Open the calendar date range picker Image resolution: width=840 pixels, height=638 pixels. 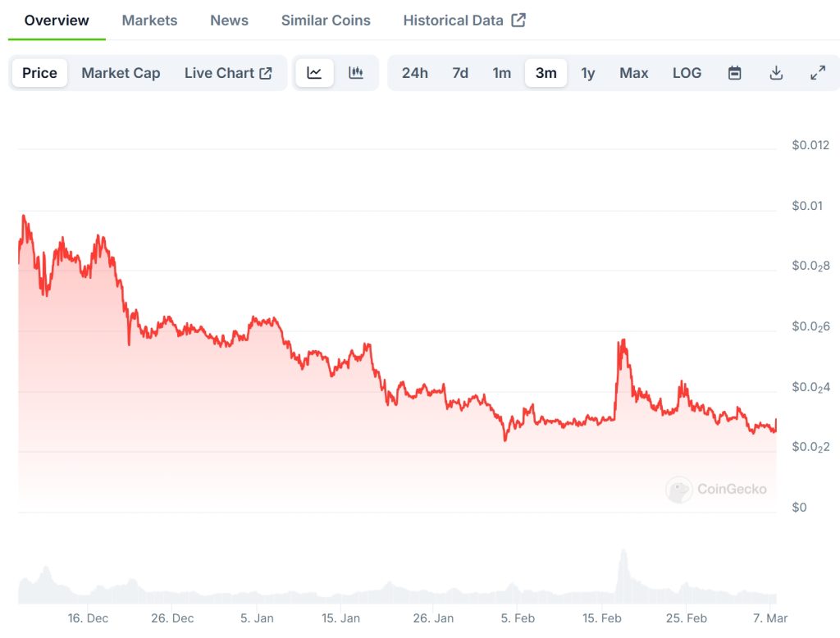[735, 73]
